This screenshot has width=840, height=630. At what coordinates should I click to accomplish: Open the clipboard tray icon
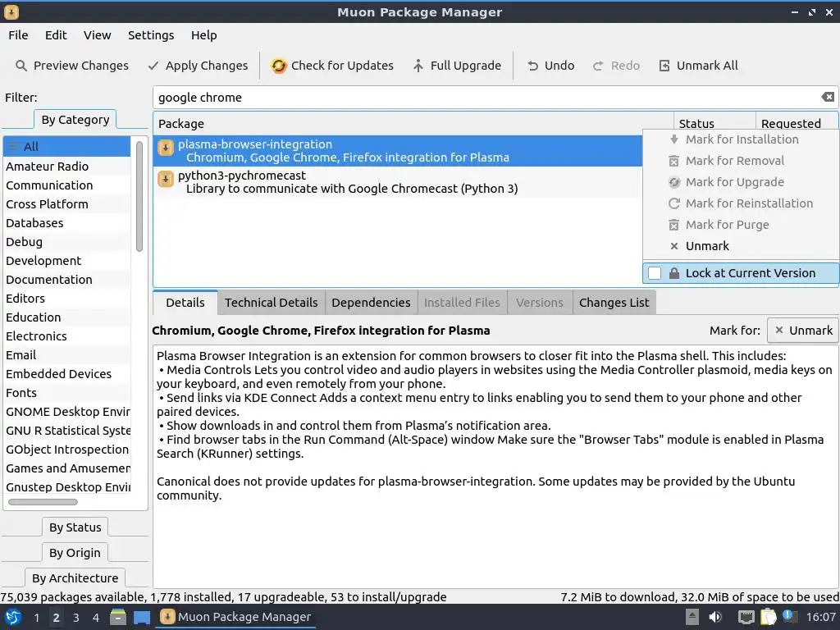click(768, 617)
